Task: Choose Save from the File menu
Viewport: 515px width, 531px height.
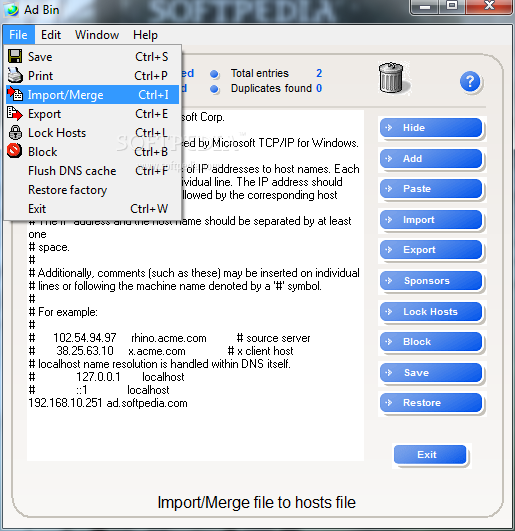Action: 92,57
